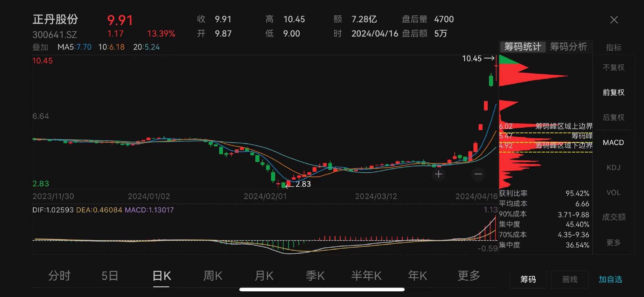Open the 指标 indicator settings

[613, 47]
